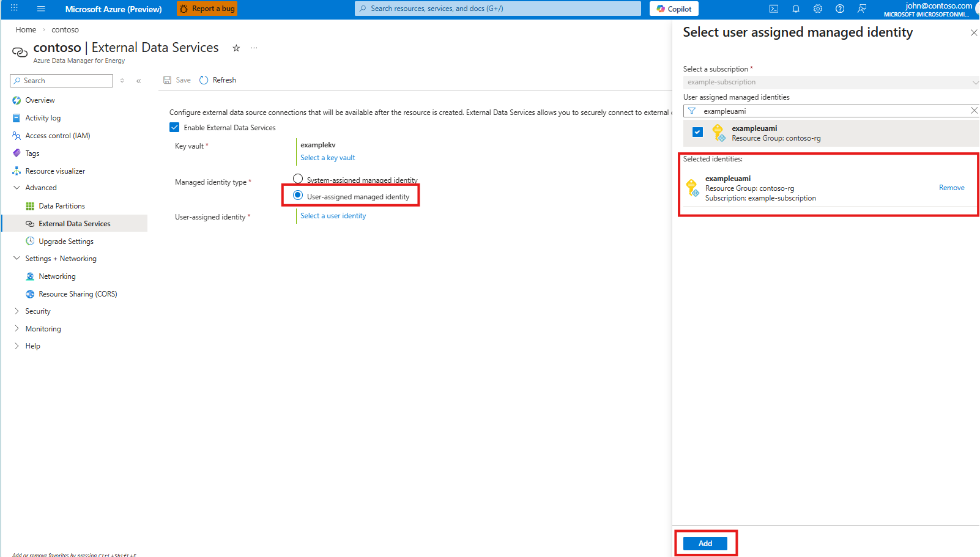This screenshot has width=980, height=557.
Task: Go to the Home breadcrumb
Action: 26,29
